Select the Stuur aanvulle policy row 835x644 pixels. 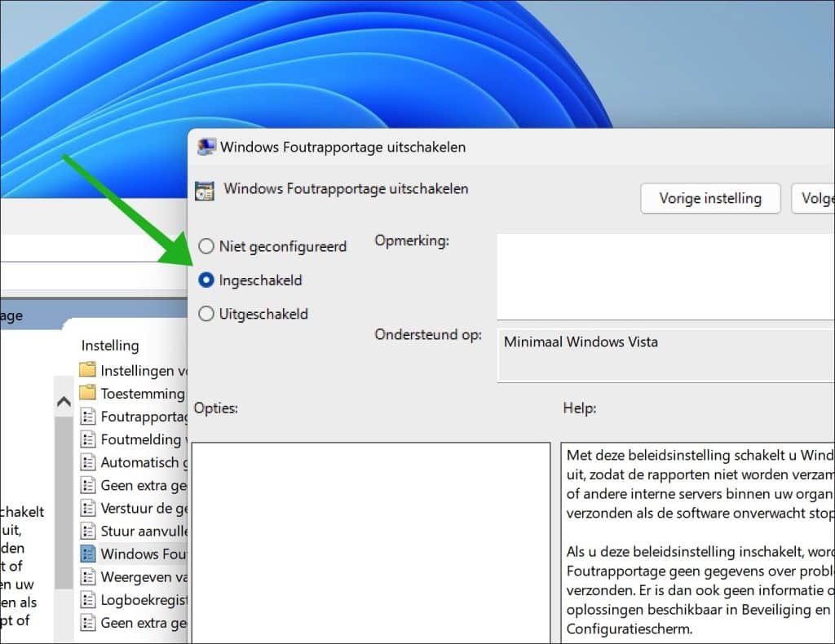[133, 531]
